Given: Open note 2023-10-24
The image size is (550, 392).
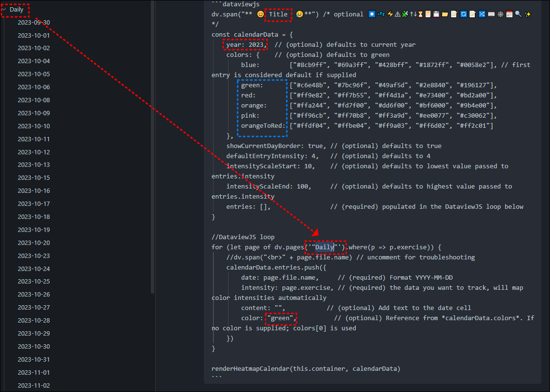Looking at the screenshot, I should click(34, 269).
